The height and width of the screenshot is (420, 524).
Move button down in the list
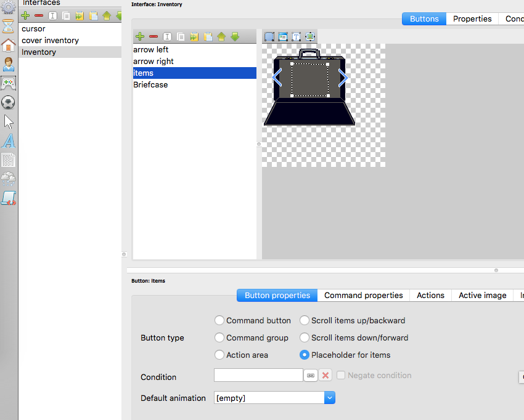235,36
